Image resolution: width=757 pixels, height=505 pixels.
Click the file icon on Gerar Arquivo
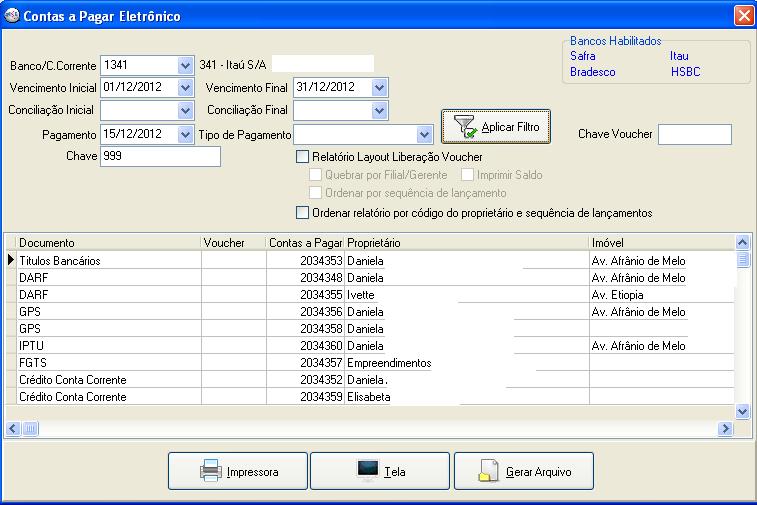tap(489, 470)
